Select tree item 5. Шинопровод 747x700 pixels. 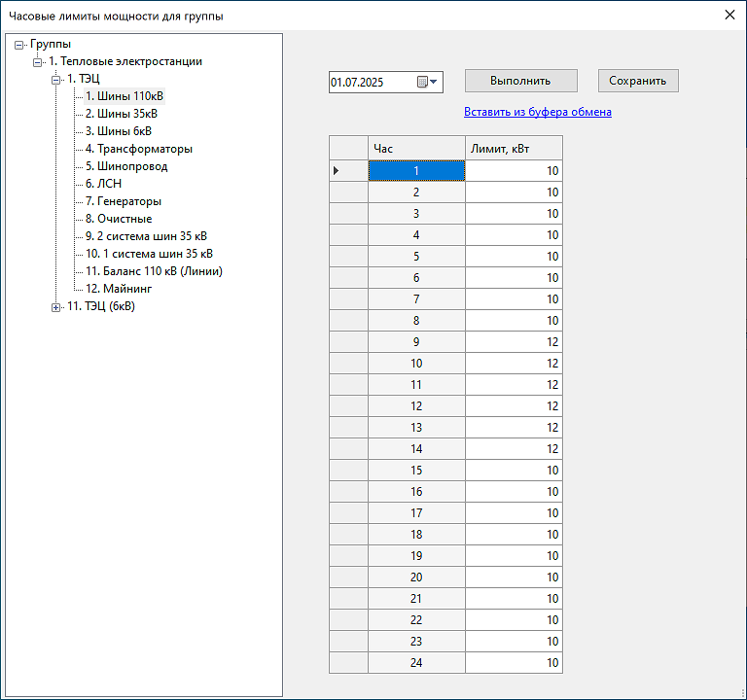(126, 166)
